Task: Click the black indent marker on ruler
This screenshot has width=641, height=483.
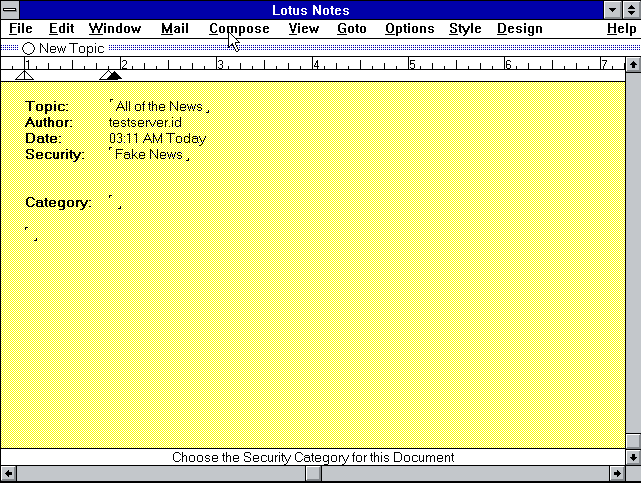Action: pyautogui.click(x=112, y=75)
